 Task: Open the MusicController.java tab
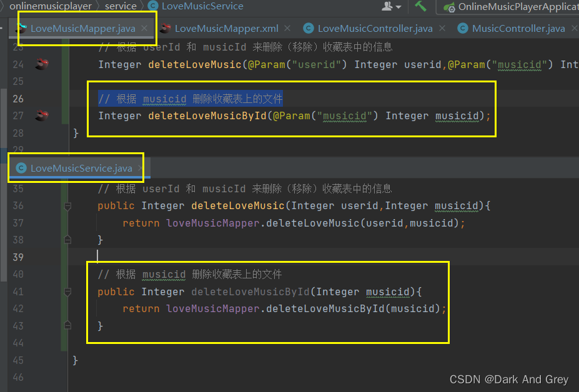(x=518, y=29)
